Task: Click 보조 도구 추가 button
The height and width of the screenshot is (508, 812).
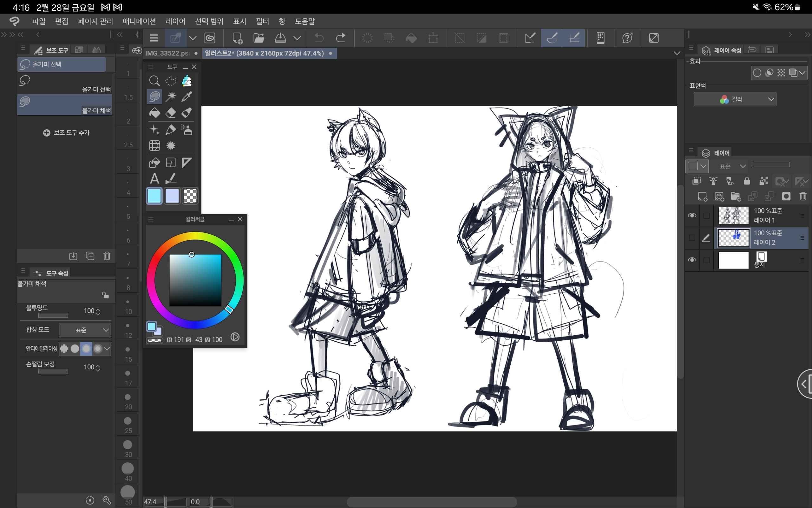Action: 66,133
